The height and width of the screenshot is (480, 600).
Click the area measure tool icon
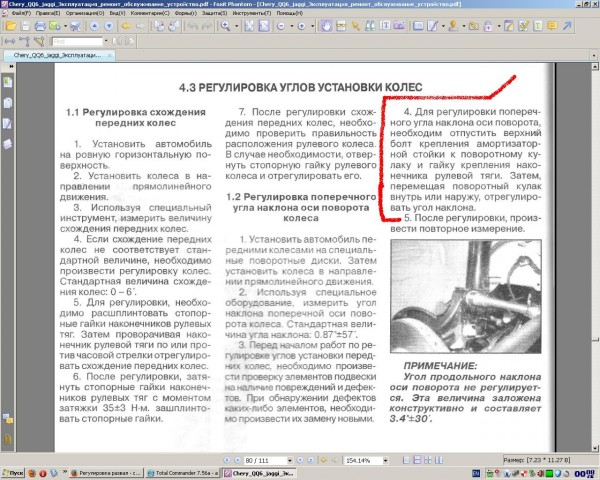click(39, 41)
